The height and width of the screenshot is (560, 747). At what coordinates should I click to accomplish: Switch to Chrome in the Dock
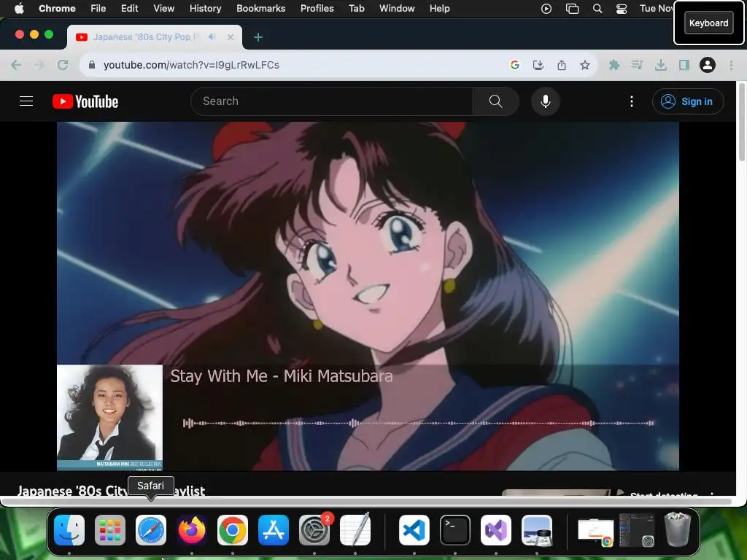233,530
